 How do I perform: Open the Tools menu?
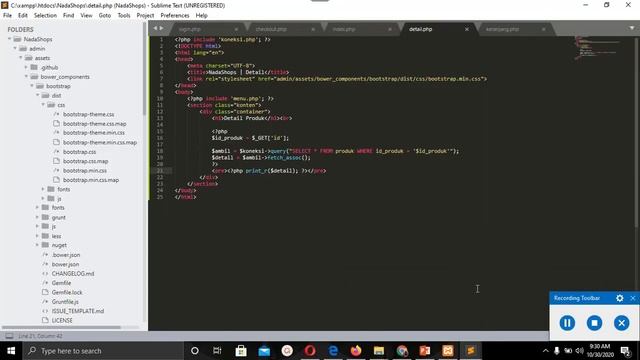[x=124, y=16]
